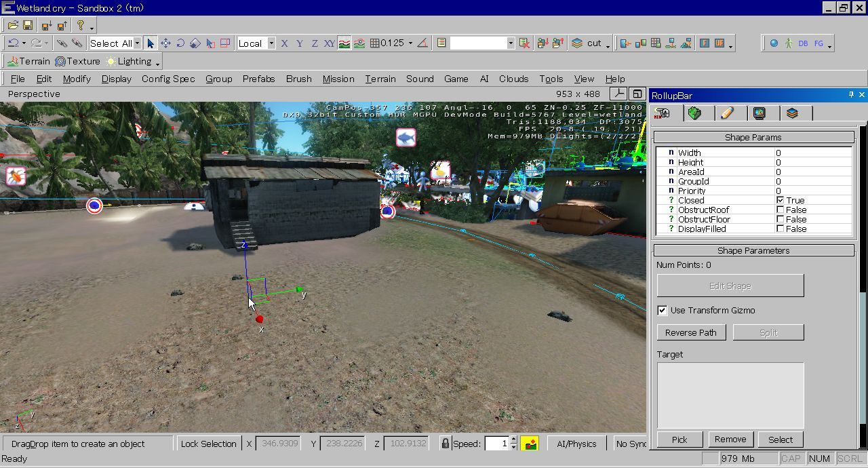Open the Terrain editor tool

(28, 61)
